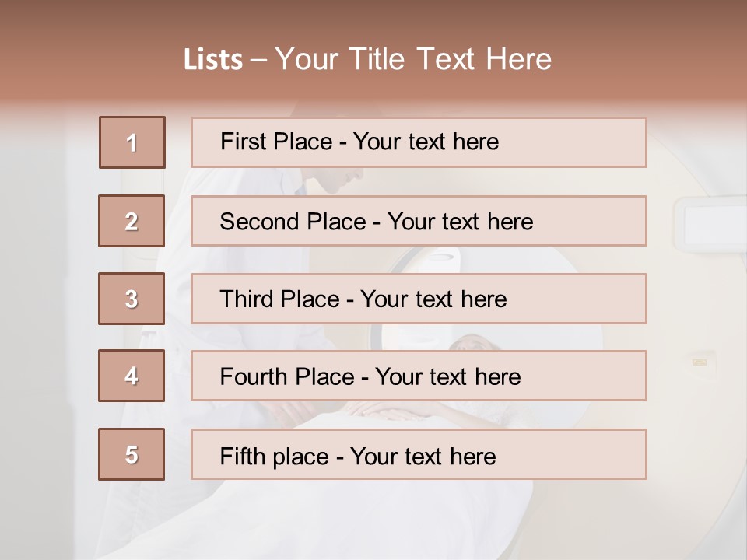
Task: Click the words First Place
Action: point(276,142)
